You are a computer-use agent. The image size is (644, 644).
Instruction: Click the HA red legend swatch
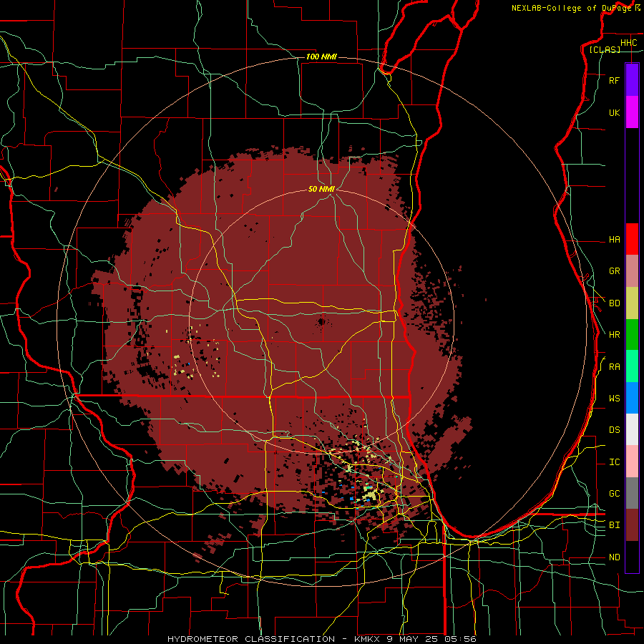tap(632, 239)
